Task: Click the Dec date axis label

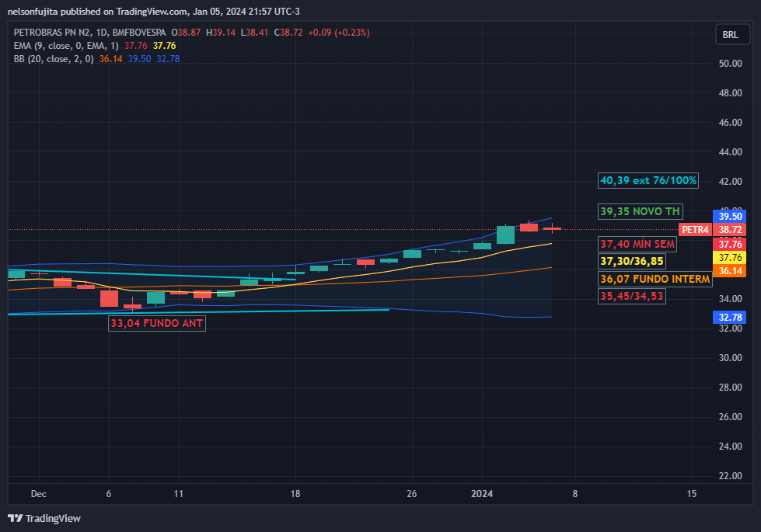Action: [x=39, y=494]
